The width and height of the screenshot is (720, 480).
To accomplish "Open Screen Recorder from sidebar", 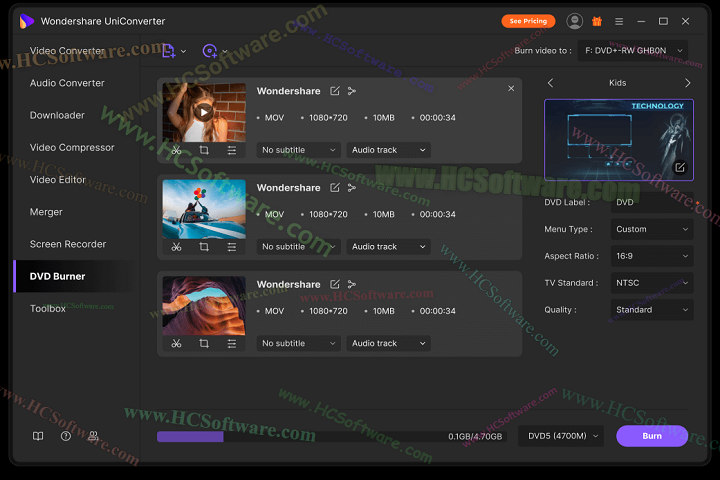I will (68, 244).
